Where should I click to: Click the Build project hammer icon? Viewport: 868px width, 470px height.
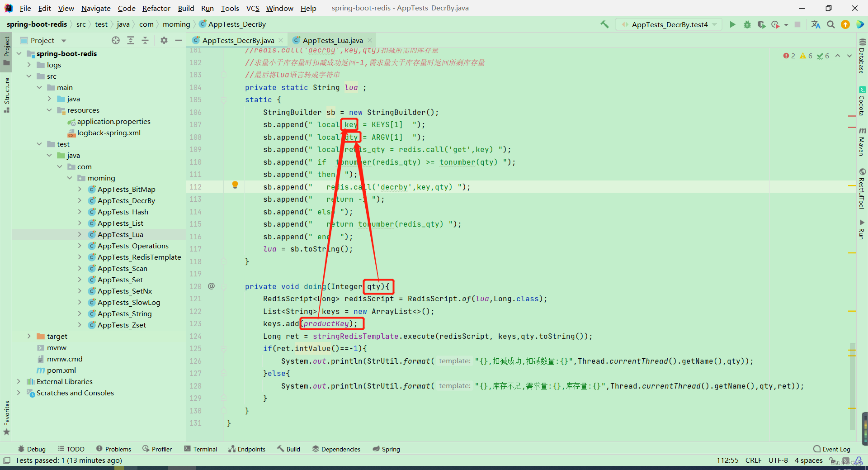tap(604, 24)
